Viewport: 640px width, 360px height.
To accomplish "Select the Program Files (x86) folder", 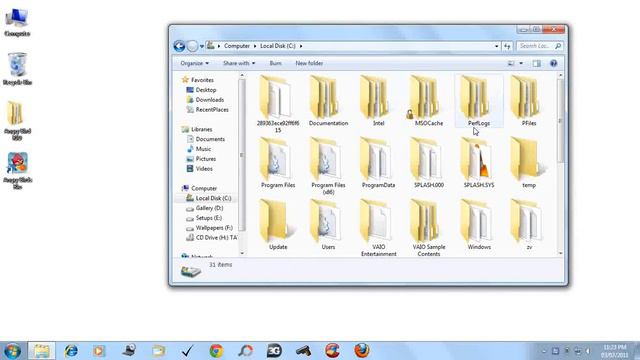I will click(328, 167).
